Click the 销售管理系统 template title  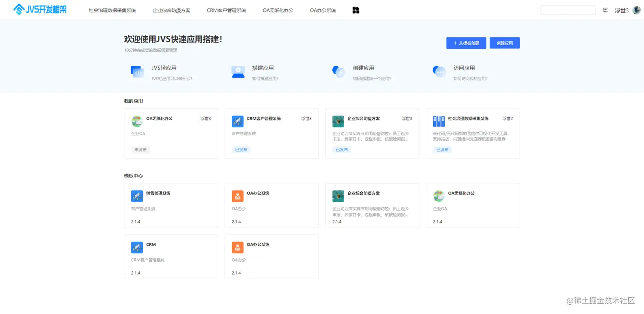pyautogui.click(x=158, y=193)
